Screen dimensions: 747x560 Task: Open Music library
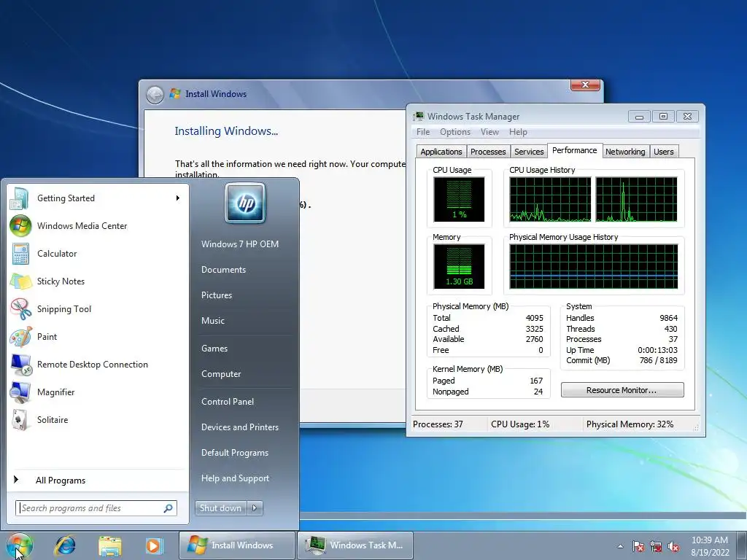pos(212,321)
